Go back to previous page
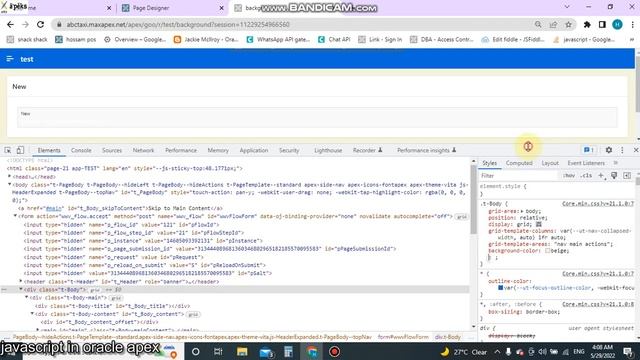This screenshot has width=640, height=360. tap(10, 24)
